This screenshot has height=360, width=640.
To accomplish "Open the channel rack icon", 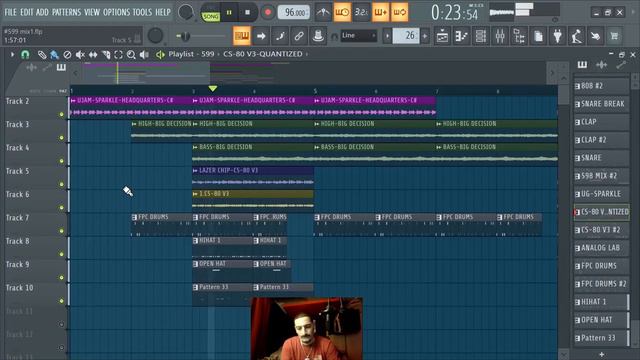I will (481, 36).
